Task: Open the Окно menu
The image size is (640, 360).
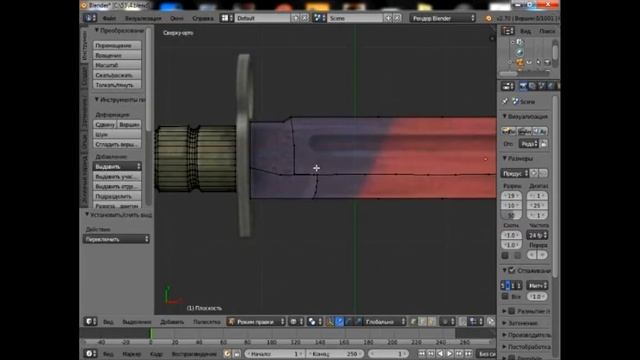Action: tap(177, 18)
